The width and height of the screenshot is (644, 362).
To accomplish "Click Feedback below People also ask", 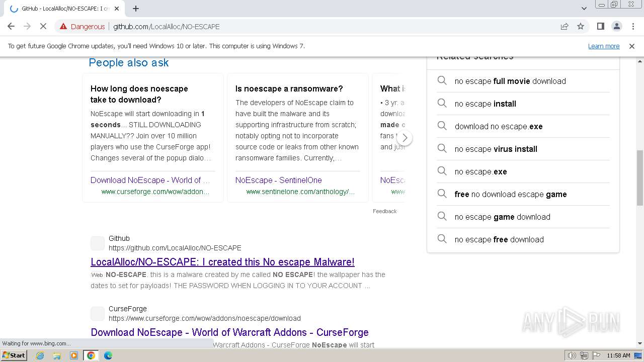I will coord(385,211).
